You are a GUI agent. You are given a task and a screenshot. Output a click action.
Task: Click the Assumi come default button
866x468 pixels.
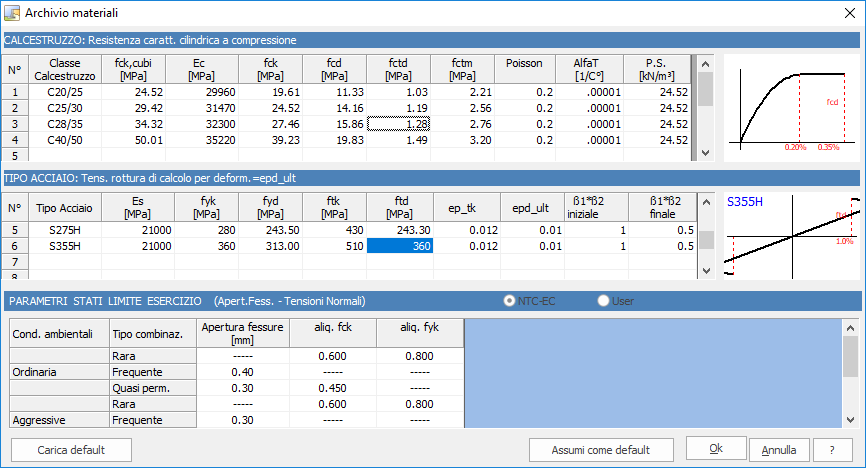click(x=601, y=450)
